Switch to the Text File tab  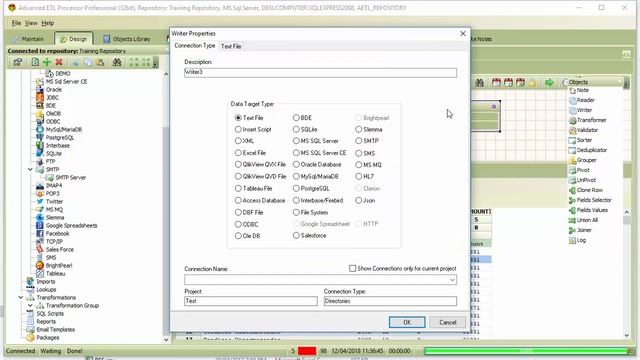pos(231,46)
